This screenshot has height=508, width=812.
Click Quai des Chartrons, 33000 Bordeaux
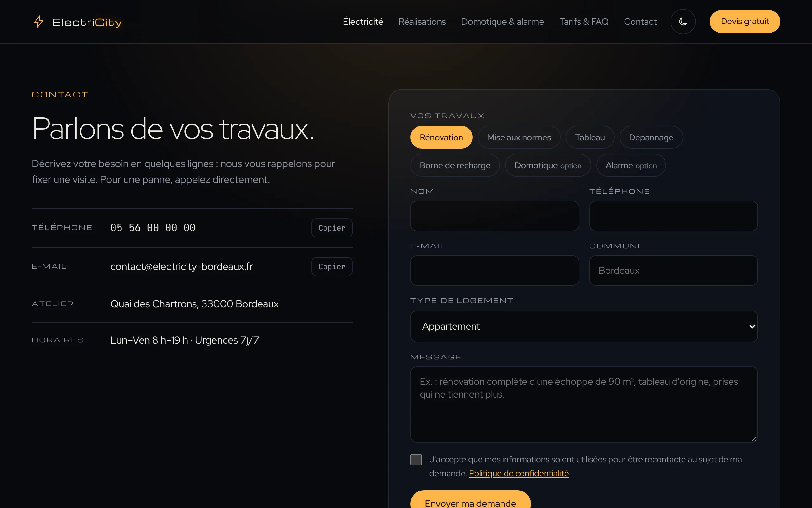pyautogui.click(x=194, y=304)
